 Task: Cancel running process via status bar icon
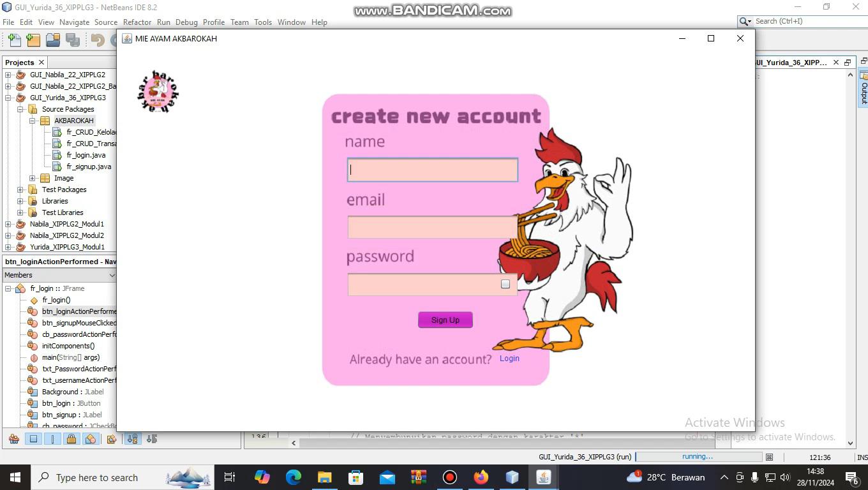[770, 457]
